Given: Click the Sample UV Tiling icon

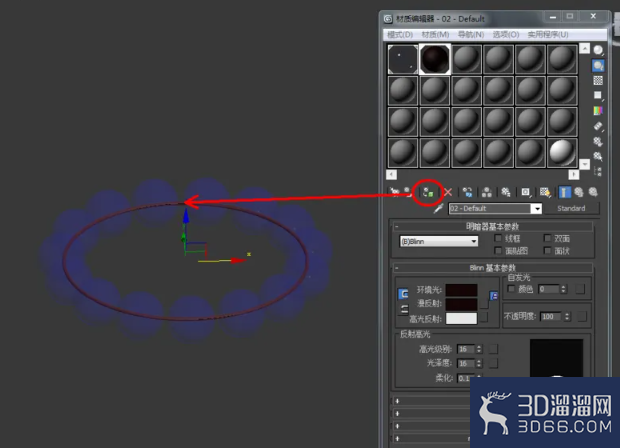Looking at the screenshot, I should [598, 95].
